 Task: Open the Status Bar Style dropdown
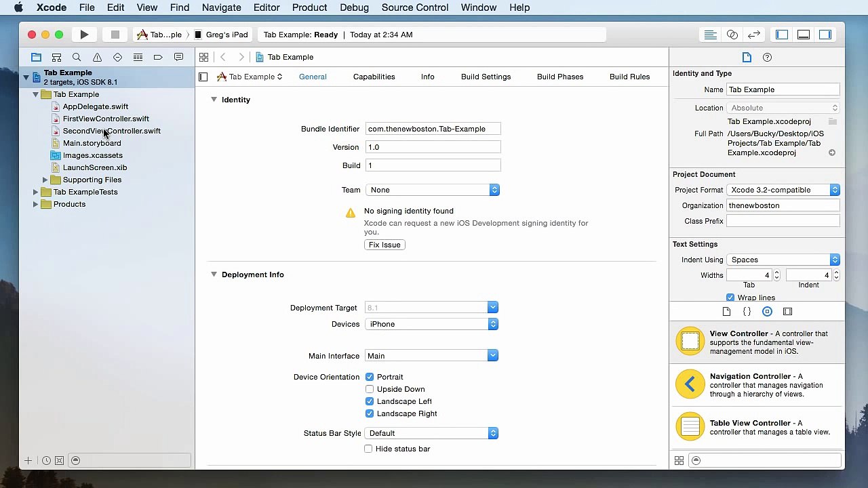click(432, 433)
